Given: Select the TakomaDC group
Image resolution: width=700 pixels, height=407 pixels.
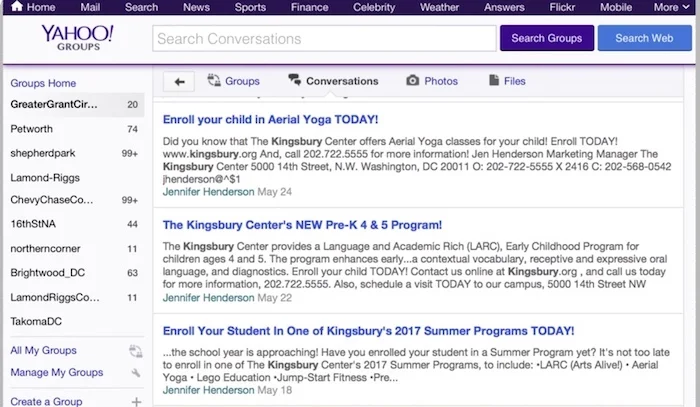Looking at the screenshot, I should pyautogui.click(x=36, y=321).
